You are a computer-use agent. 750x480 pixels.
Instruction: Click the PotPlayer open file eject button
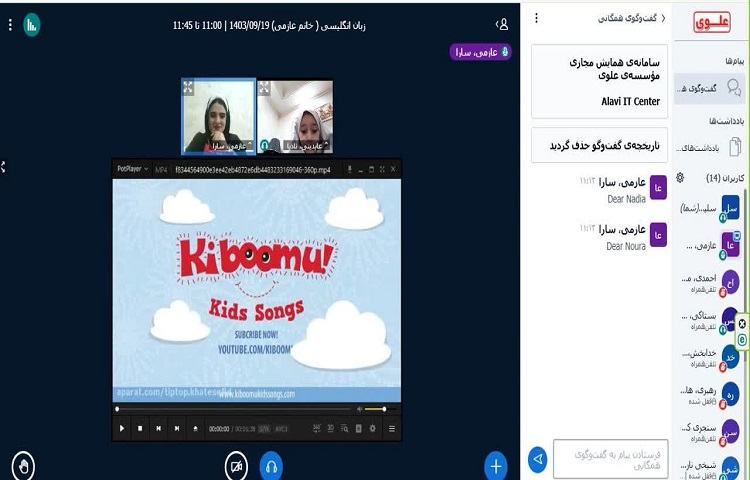[195, 428]
